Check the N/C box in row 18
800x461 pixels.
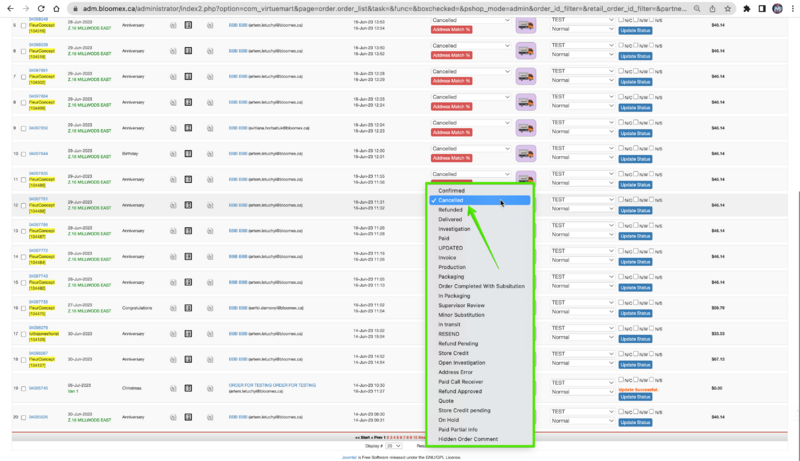pos(621,353)
